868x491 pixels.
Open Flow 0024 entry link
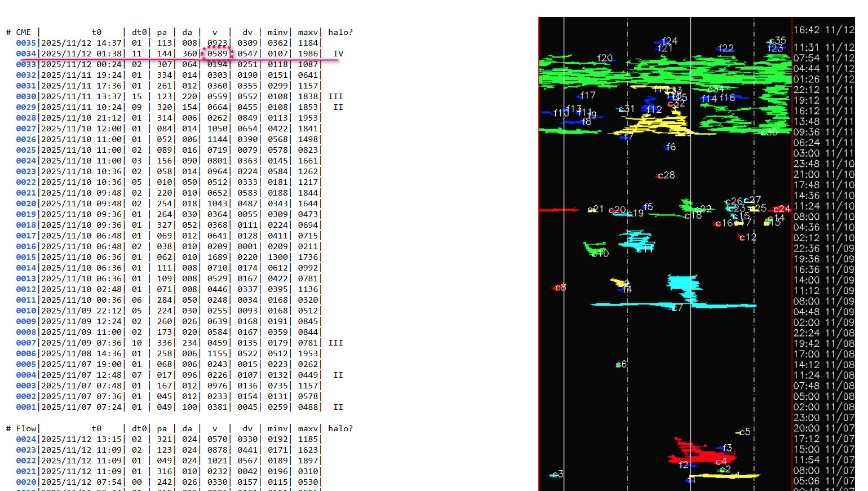pyautogui.click(x=26, y=439)
